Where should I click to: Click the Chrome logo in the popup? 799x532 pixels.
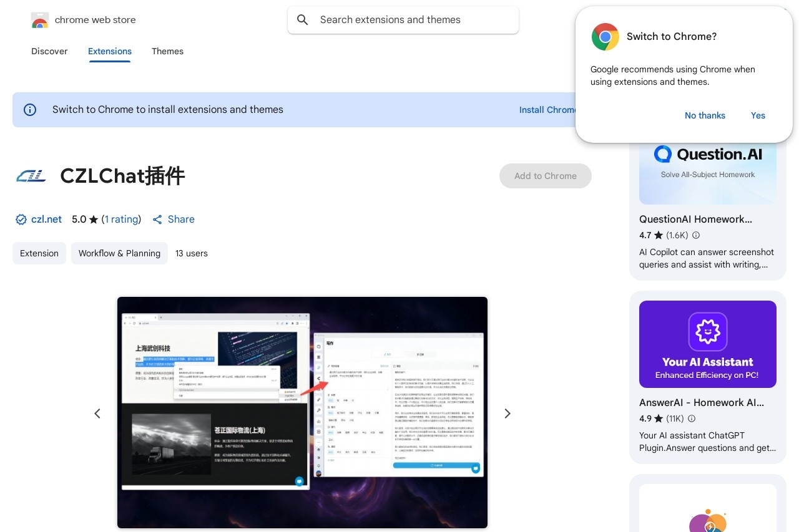605,37
